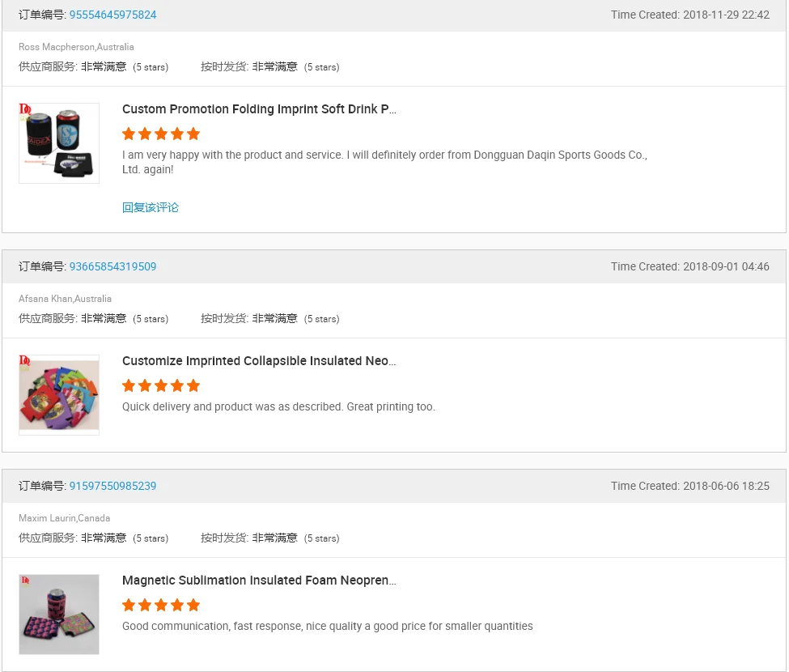Open the Customize Imprinted Collapsible Insulated product title
789x672 pixels.
(259, 361)
